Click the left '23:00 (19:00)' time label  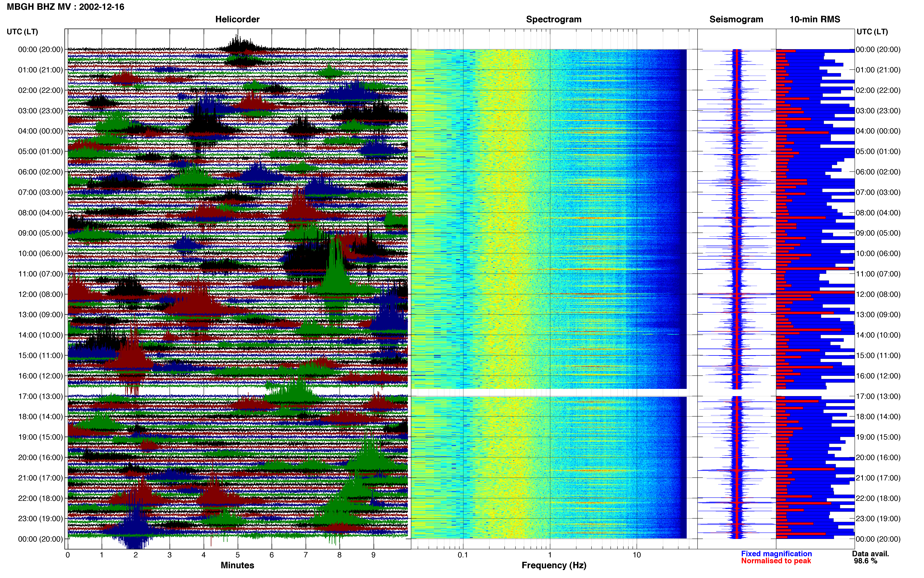point(41,519)
